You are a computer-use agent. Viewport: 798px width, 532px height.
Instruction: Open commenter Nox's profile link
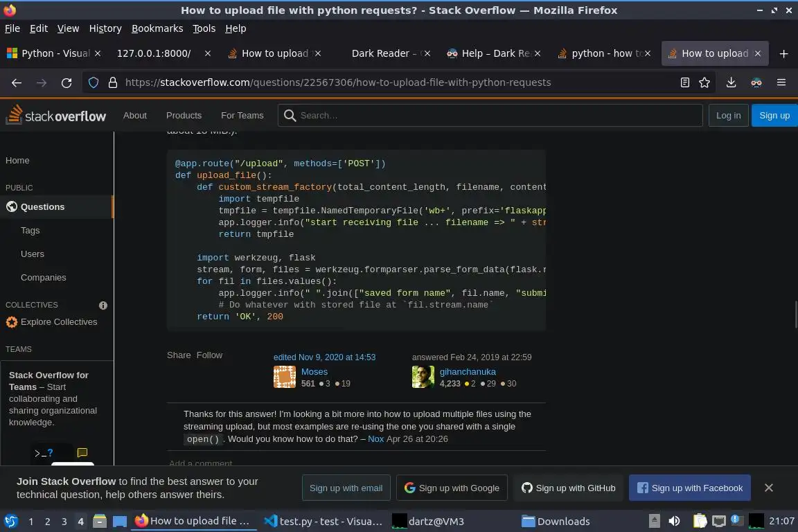[375, 439]
